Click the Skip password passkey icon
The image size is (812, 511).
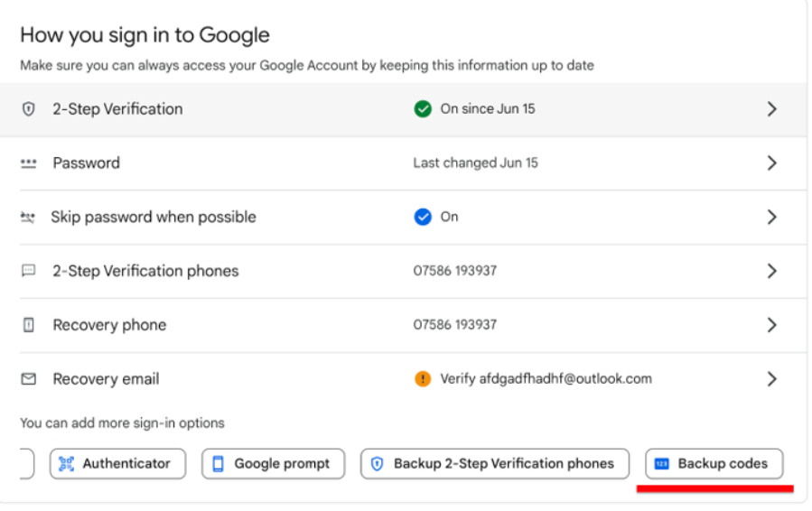coord(28,218)
